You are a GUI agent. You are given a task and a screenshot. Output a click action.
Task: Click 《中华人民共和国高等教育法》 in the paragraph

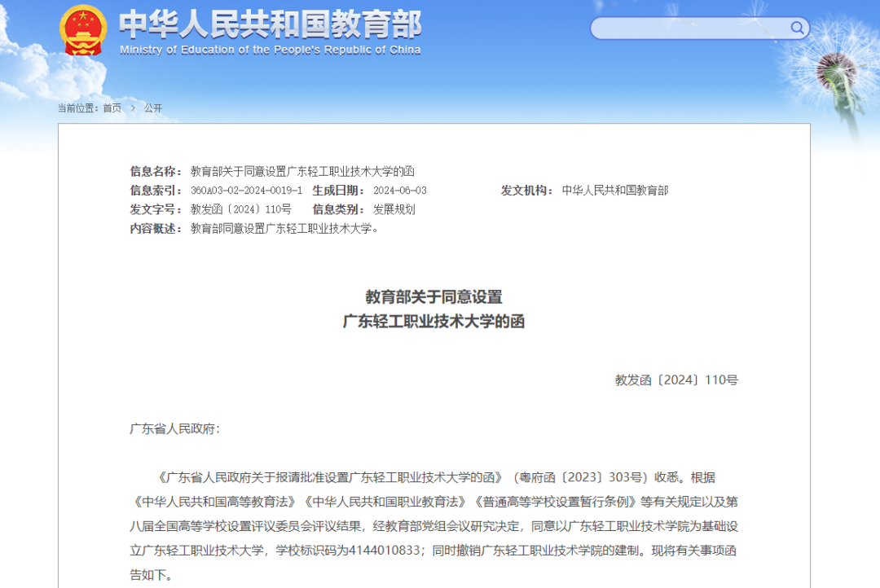215,502
